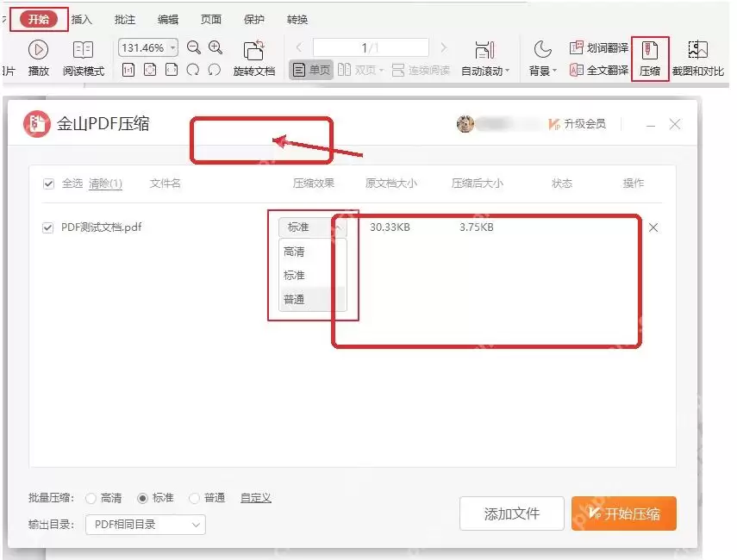737x560 pixels.
Task: Switch to the 插入 ribbon tab
Action: point(81,19)
